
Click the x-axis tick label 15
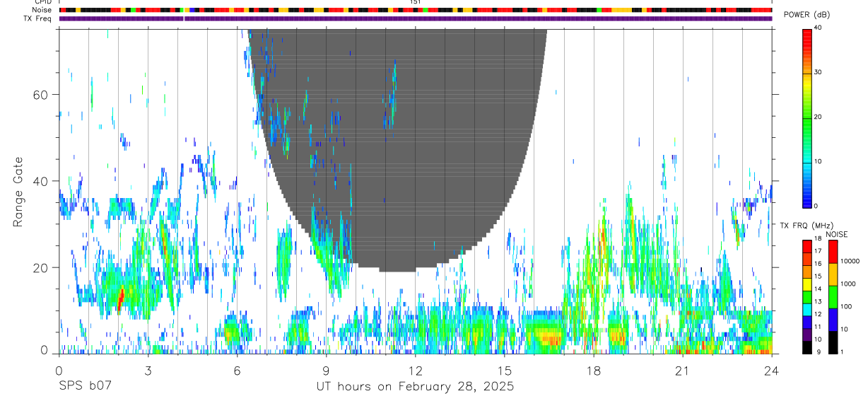(x=505, y=371)
